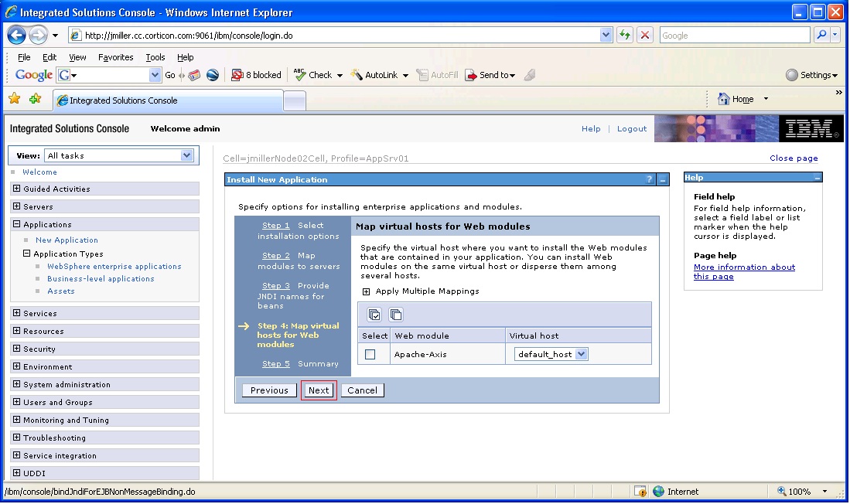Minimize the Install New Application portlet

[x=662, y=179]
